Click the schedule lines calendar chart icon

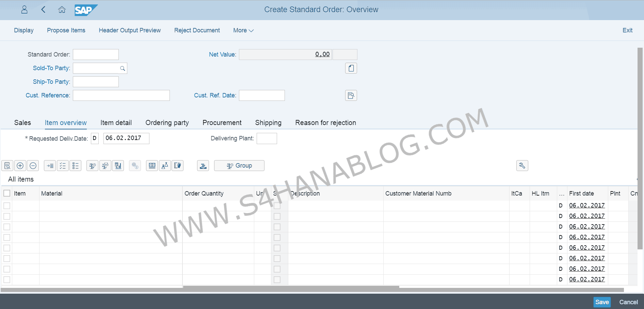pyautogui.click(x=118, y=166)
